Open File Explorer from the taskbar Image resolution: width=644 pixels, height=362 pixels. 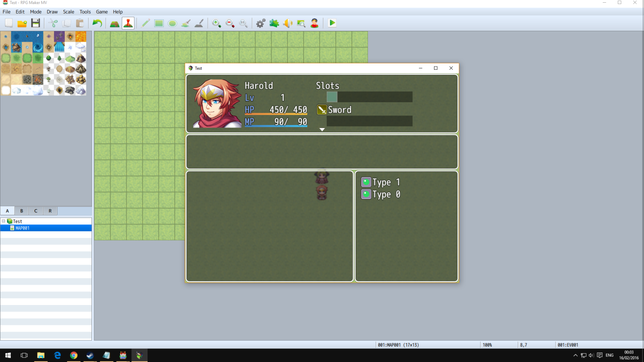point(41,355)
